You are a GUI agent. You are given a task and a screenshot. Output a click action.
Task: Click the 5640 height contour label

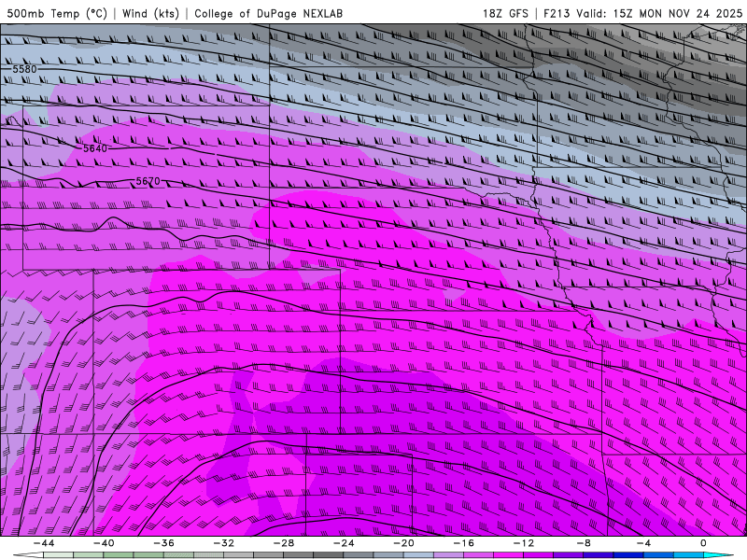[95, 148]
